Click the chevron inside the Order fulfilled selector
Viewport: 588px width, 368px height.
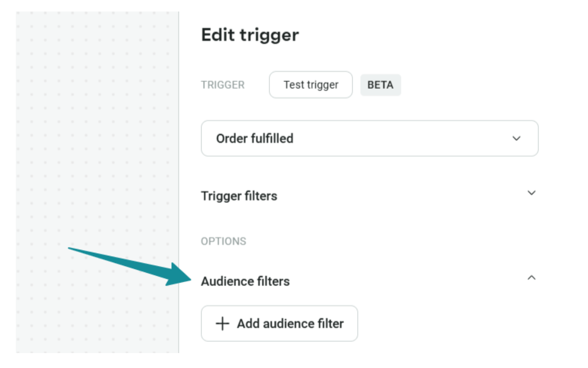[517, 138]
